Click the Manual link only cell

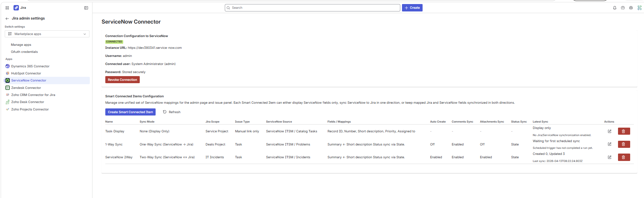tap(247, 131)
